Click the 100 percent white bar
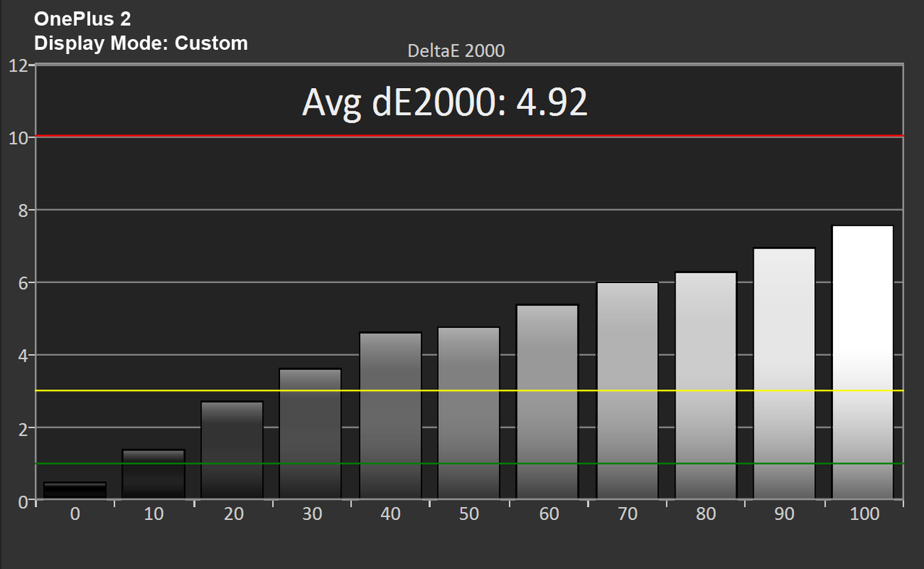 863,362
